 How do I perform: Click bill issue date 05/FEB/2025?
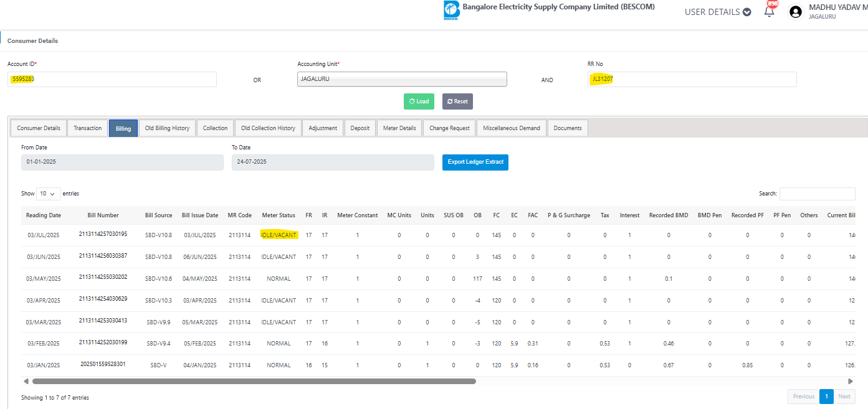point(200,344)
